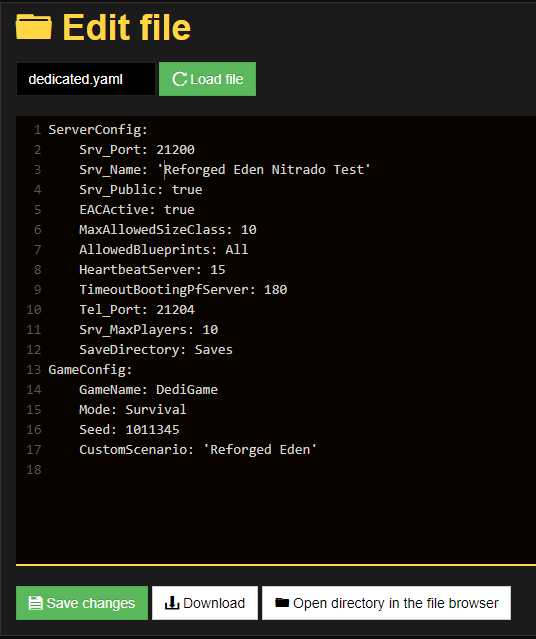The width and height of the screenshot is (536, 639).
Task: Click the CustomScenario: 'Reforged Eden' line
Action: (198, 449)
